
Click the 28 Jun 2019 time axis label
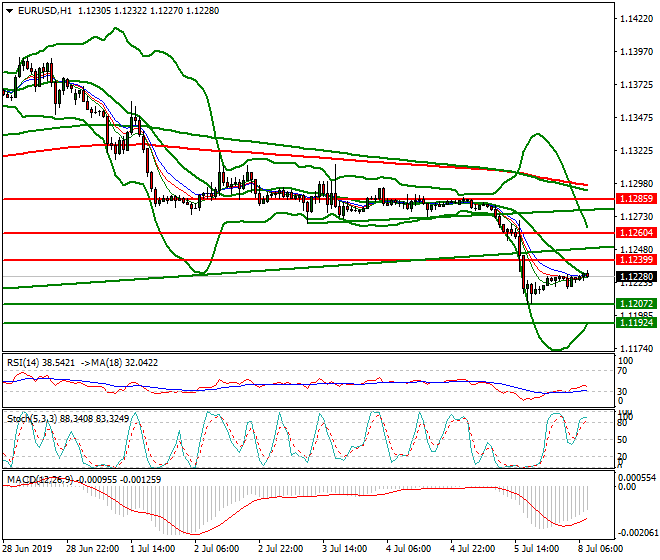(x=27, y=549)
